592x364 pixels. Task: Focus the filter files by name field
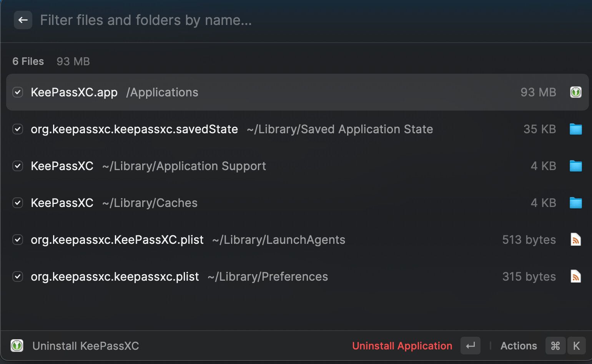pyautogui.click(x=146, y=20)
